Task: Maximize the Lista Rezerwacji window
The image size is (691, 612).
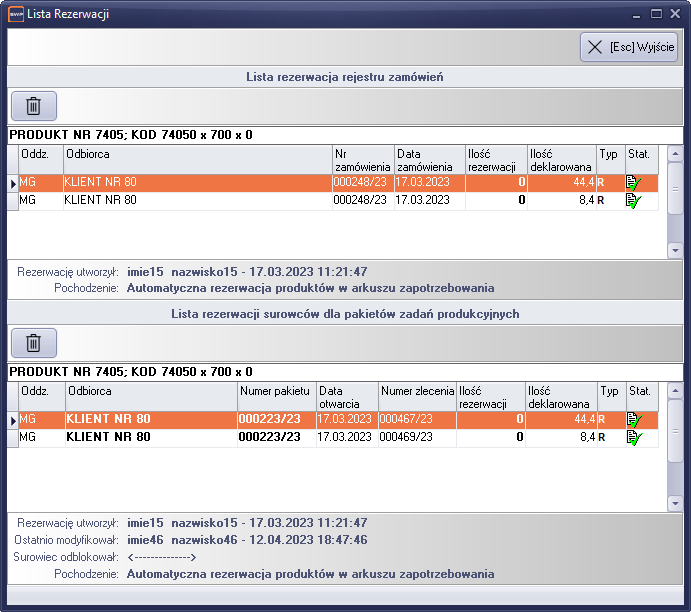Action: click(657, 14)
